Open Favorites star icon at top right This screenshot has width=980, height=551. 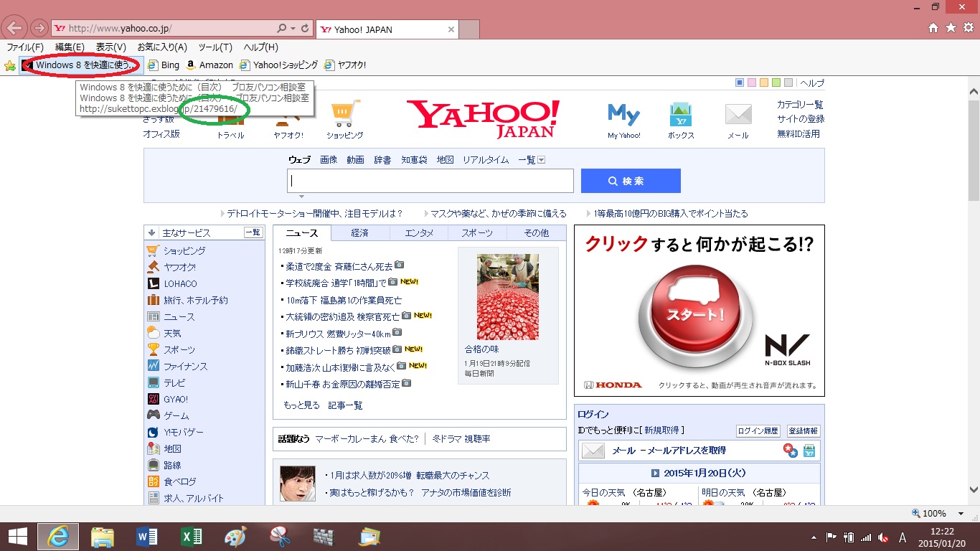pyautogui.click(x=951, y=28)
